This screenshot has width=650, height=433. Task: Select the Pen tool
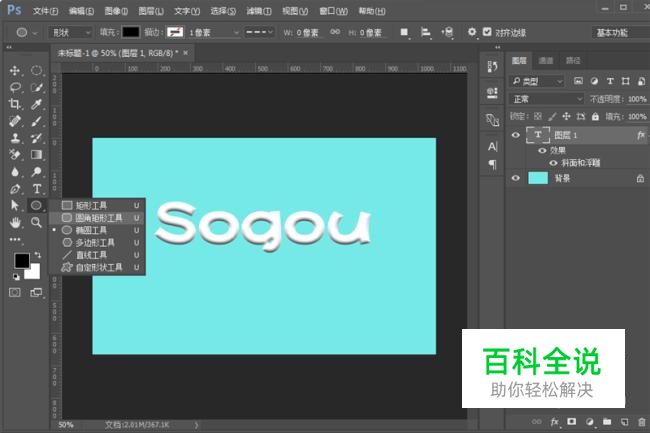pyautogui.click(x=15, y=189)
